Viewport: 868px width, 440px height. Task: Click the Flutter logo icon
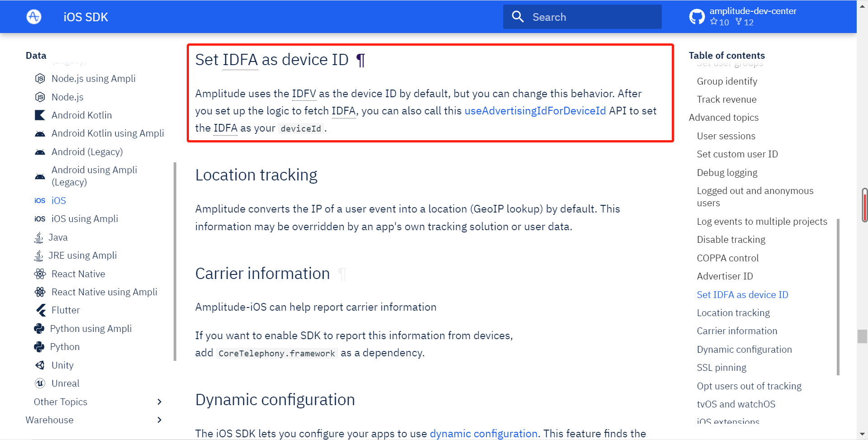(41, 310)
